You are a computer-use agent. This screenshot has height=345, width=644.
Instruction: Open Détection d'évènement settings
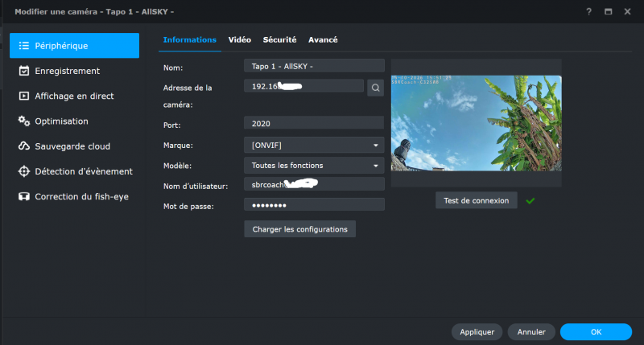coord(74,171)
